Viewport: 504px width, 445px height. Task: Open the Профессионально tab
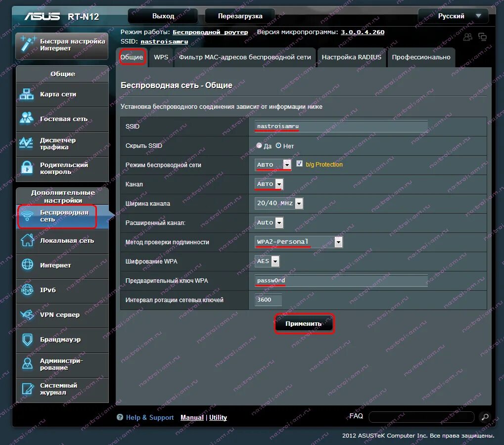click(x=421, y=57)
